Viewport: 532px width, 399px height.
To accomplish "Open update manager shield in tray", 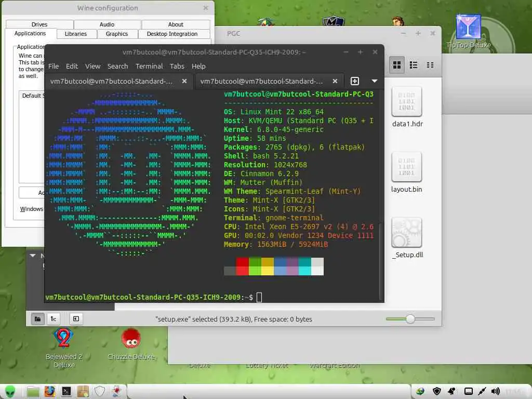I will point(436,391).
